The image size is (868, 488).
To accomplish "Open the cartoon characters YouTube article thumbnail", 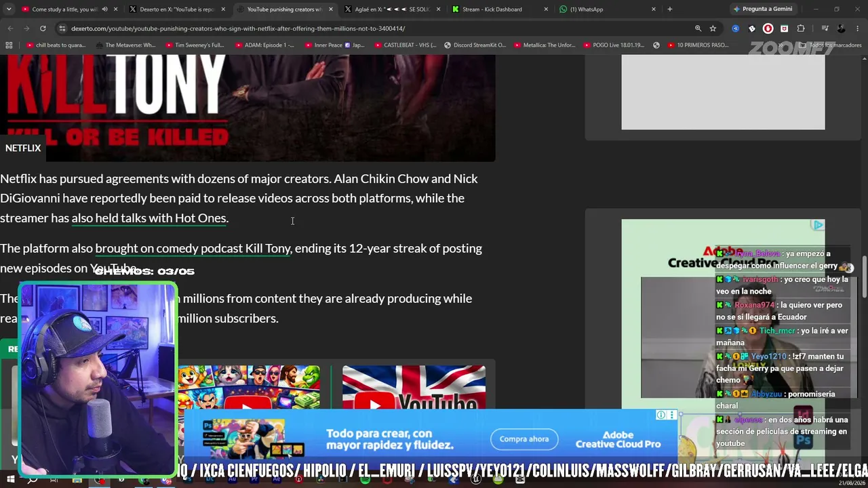I will tap(249, 388).
